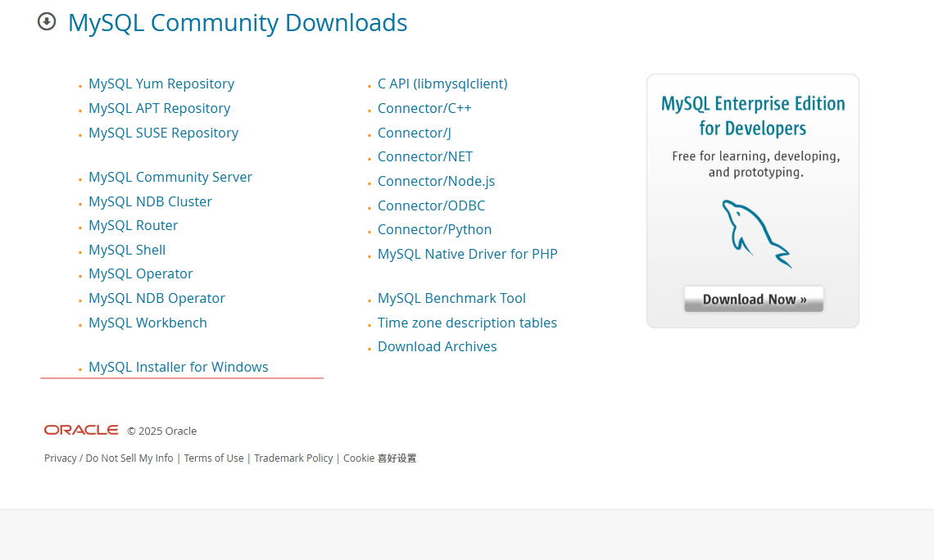Open MySQL NDB Operator link
Screen dimensions: 934x560
tap(156, 298)
